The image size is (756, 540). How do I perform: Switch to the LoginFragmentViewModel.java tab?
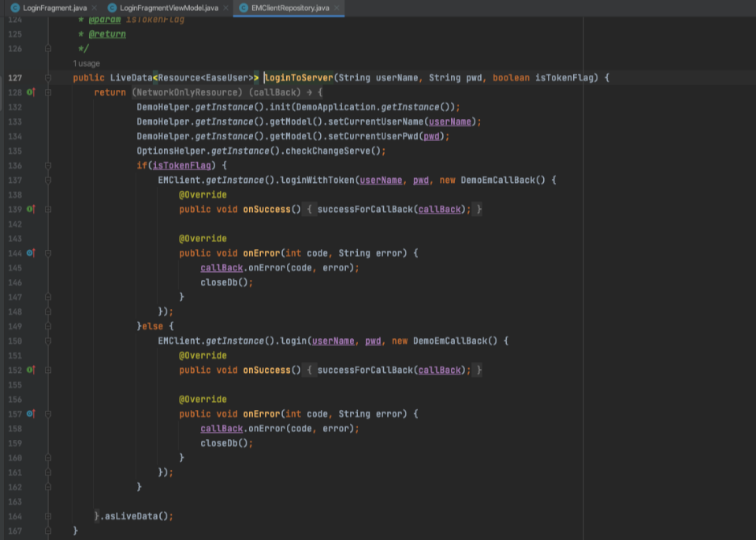(x=169, y=8)
